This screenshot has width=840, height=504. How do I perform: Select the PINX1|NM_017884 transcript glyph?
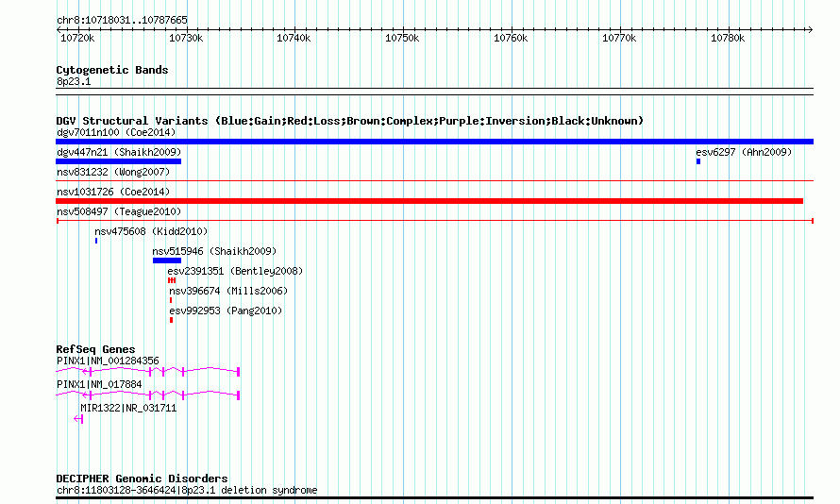tap(148, 395)
